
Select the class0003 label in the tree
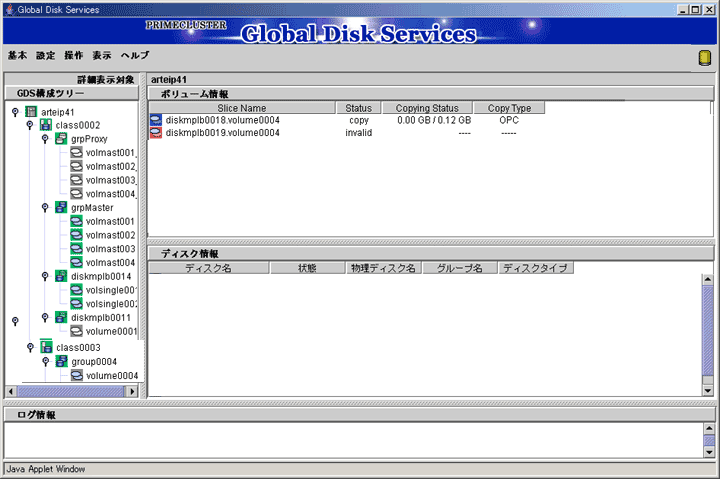[x=78, y=348]
